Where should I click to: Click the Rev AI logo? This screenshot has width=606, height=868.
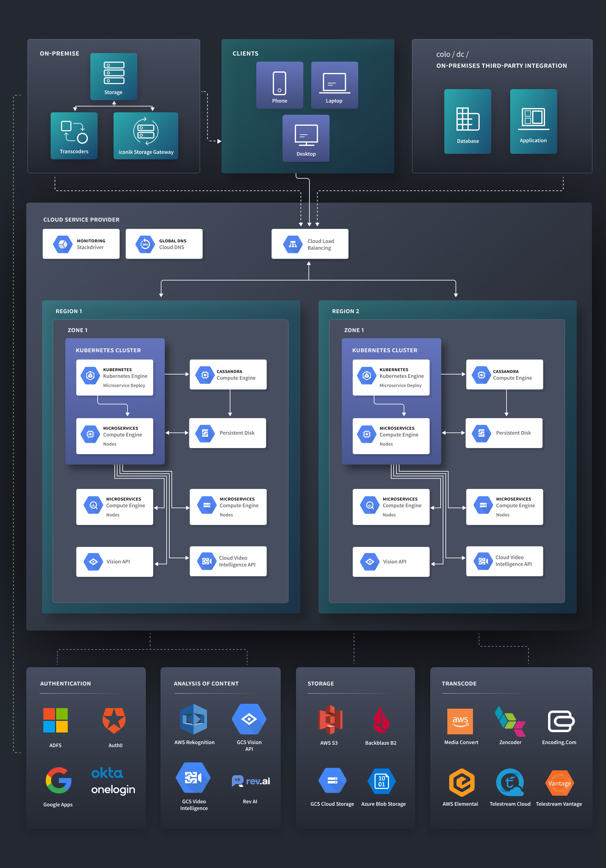click(251, 781)
